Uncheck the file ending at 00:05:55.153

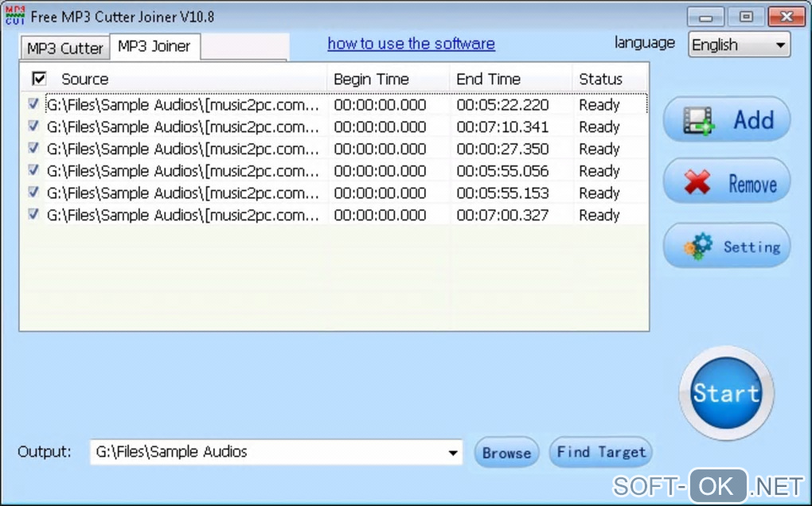(x=33, y=192)
